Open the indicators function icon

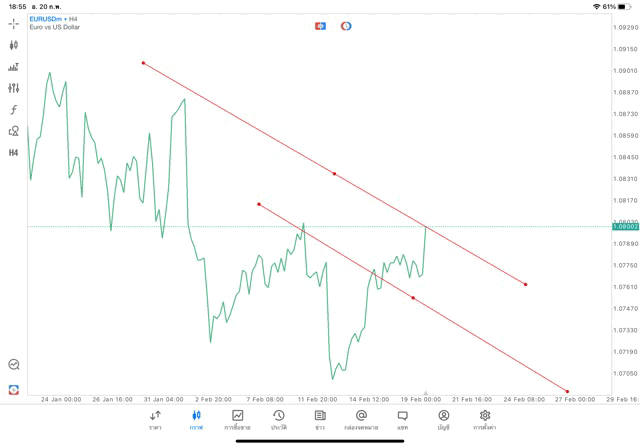[14, 109]
